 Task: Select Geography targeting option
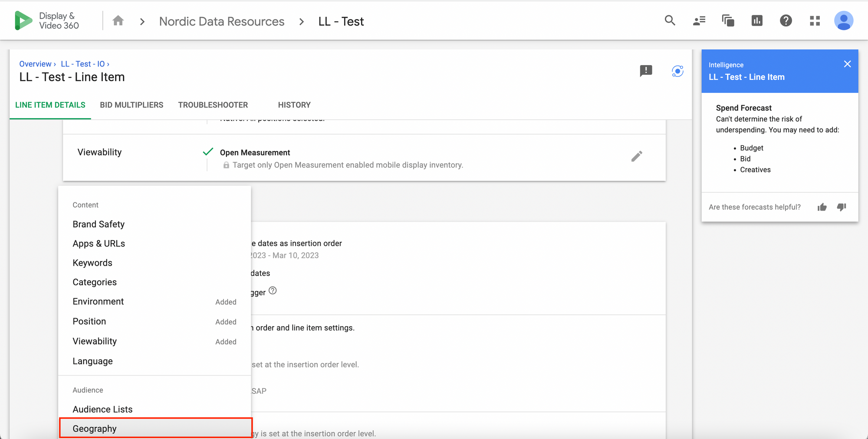click(x=155, y=429)
